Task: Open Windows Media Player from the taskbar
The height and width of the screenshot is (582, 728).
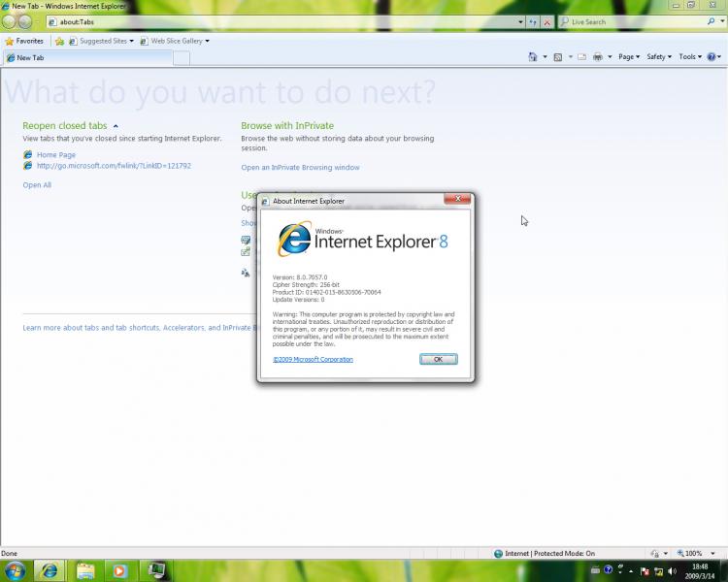Action: coord(119,571)
